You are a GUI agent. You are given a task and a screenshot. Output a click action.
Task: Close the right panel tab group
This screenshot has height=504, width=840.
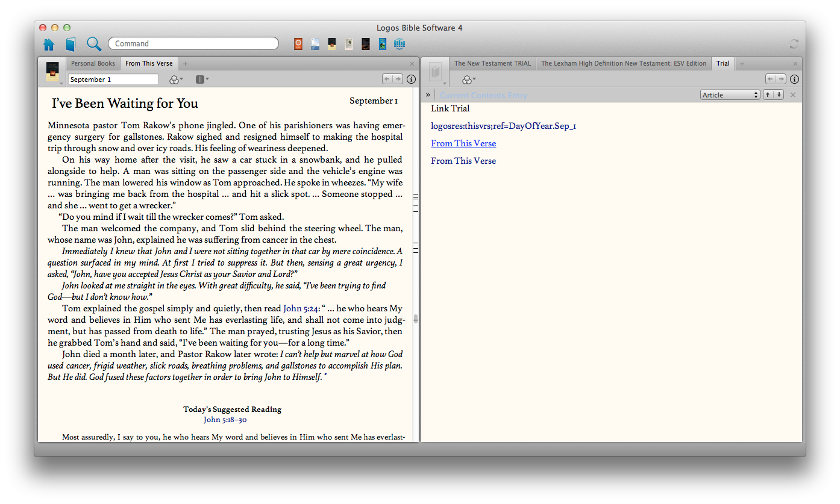tap(795, 64)
